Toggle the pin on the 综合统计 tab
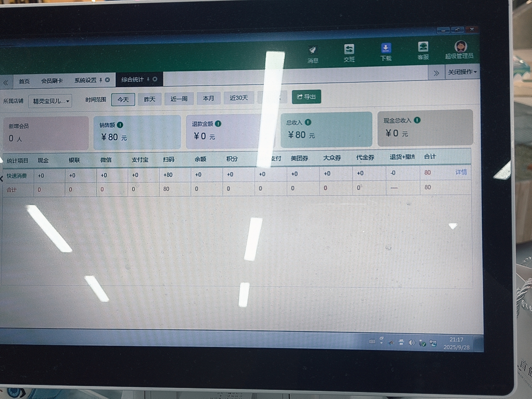The image size is (532, 399). pos(148,79)
